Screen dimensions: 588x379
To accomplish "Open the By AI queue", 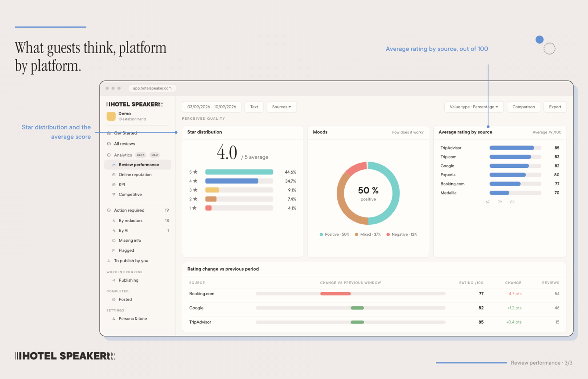I will (x=138, y=231).
